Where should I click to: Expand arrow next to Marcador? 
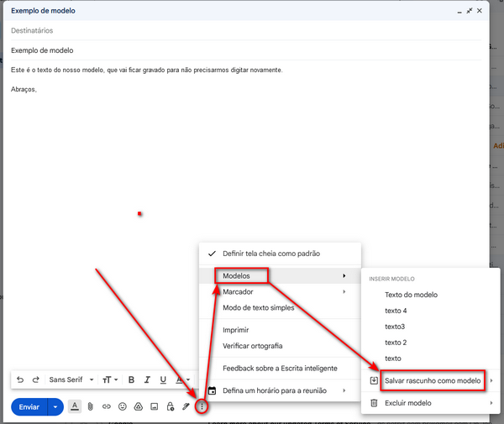(344, 291)
